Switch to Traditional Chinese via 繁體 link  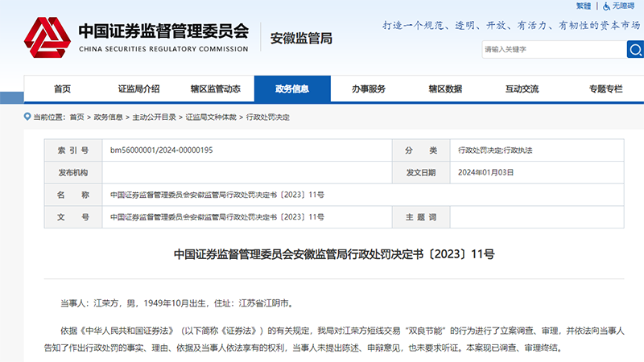coord(583,6)
